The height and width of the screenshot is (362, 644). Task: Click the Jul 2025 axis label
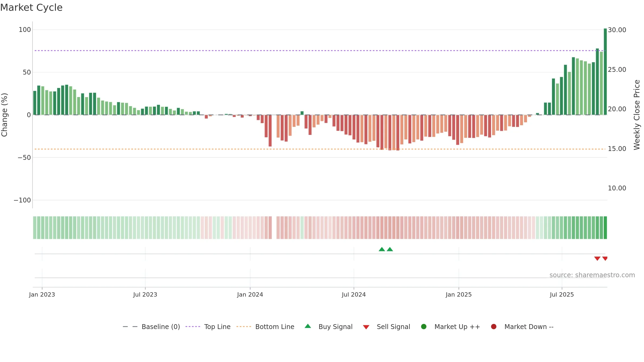click(x=562, y=295)
